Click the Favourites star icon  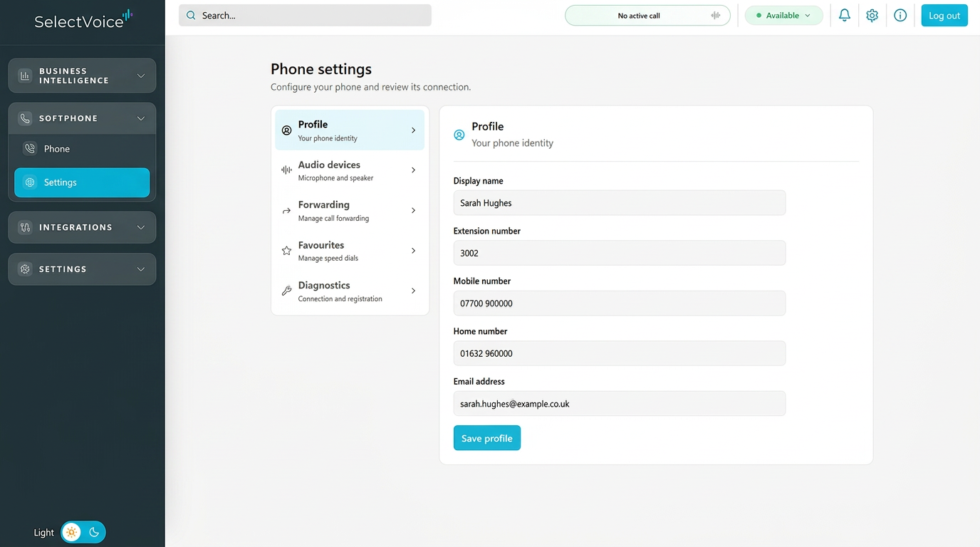tap(286, 251)
